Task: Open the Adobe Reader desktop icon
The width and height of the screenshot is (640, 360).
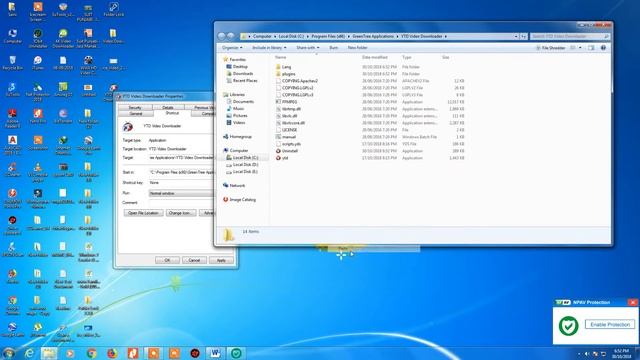Action: point(12,118)
